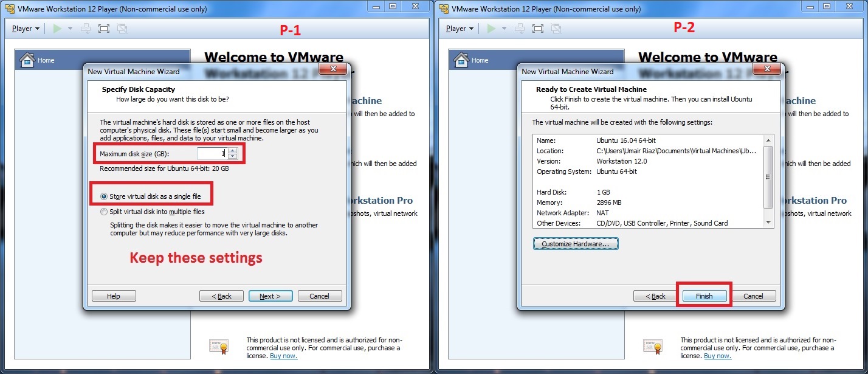
Task: Click full screen icon, Disk Capacity window toolbar
Action: (x=104, y=29)
